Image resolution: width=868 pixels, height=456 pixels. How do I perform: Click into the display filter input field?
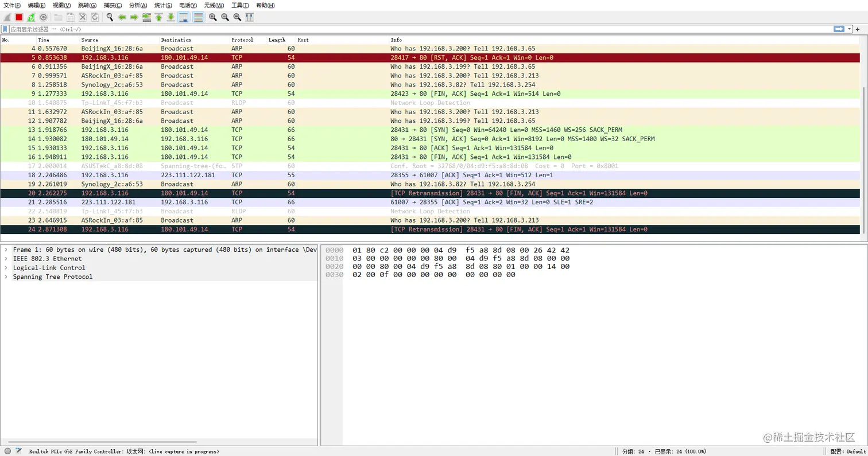click(421, 29)
